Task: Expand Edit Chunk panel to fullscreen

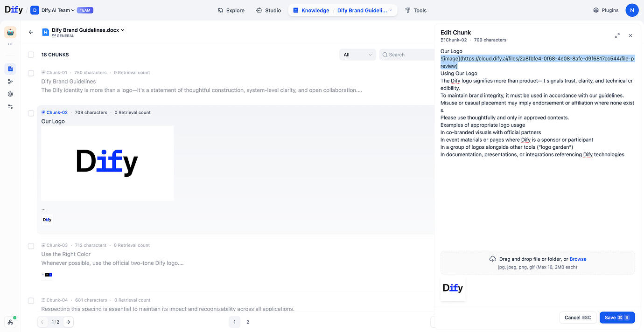Action: (x=617, y=35)
